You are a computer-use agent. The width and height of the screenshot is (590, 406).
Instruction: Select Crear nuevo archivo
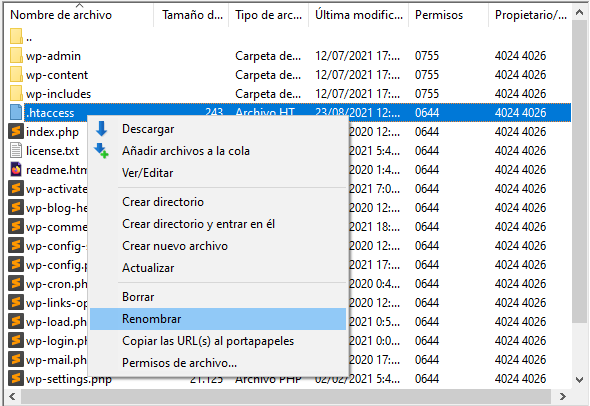pyautogui.click(x=218, y=246)
